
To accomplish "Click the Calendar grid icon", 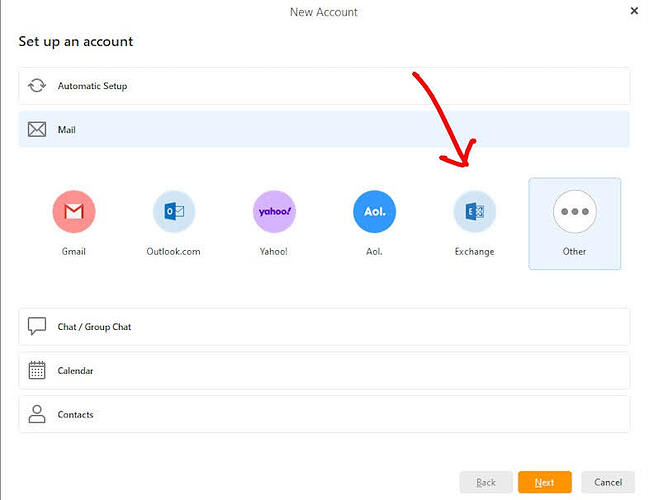I will coord(37,371).
